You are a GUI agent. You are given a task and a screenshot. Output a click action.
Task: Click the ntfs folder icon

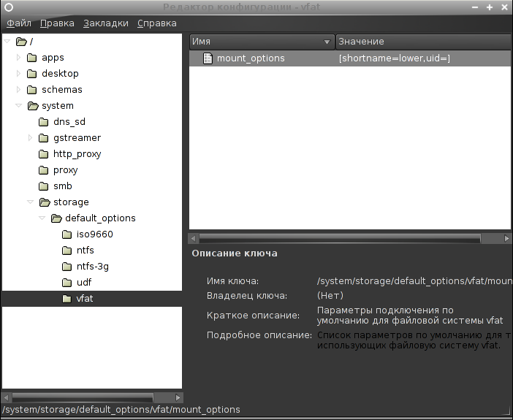click(66, 251)
